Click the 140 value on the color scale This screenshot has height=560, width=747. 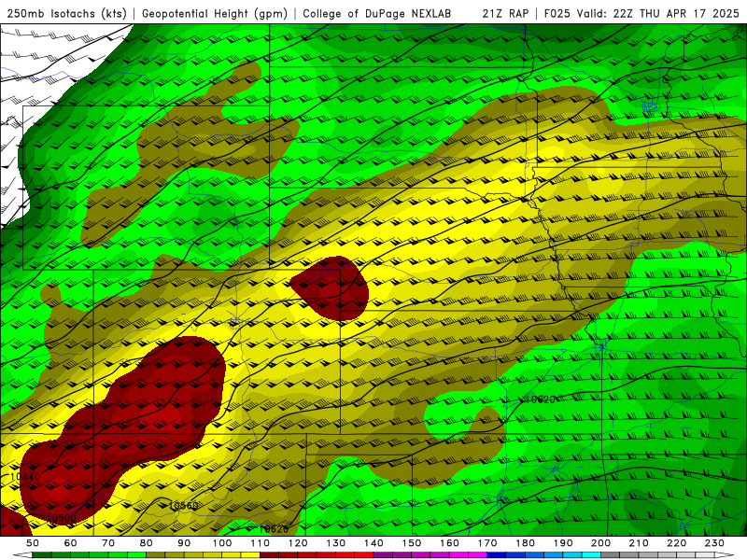[373, 543]
